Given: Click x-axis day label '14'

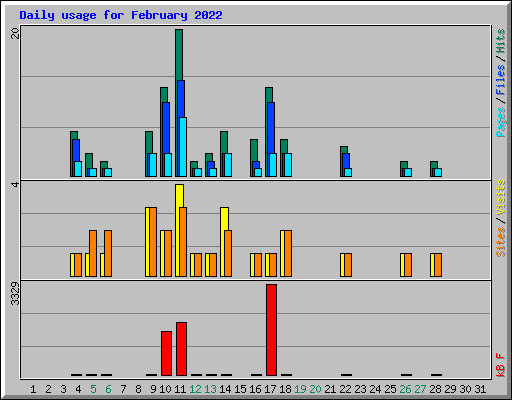Looking at the screenshot, I should tap(225, 389).
